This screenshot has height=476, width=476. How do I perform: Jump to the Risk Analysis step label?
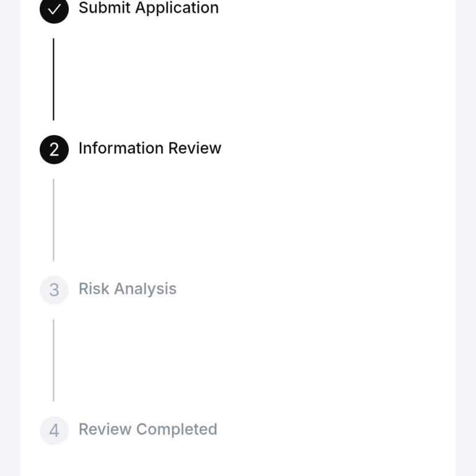coord(127,289)
